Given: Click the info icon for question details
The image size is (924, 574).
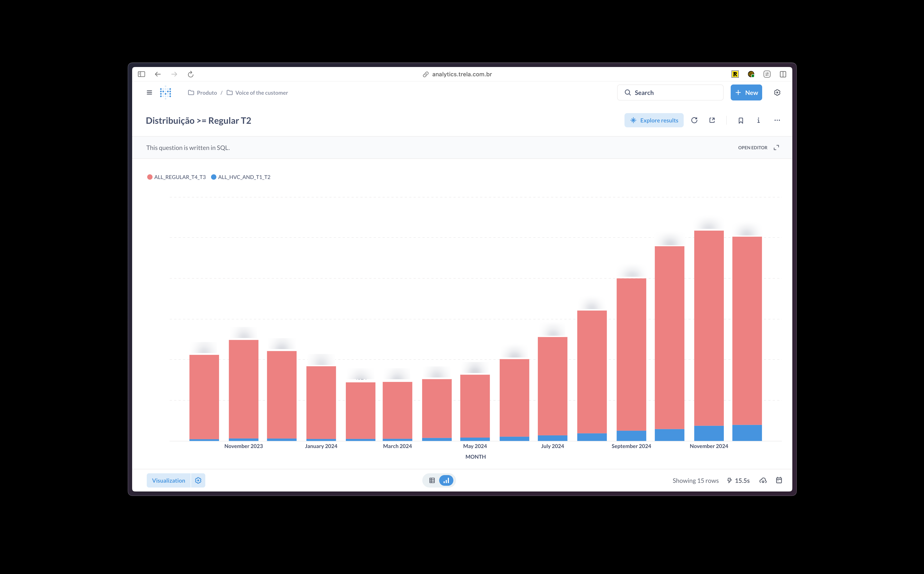Looking at the screenshot, I should click(x=759, y=120).
